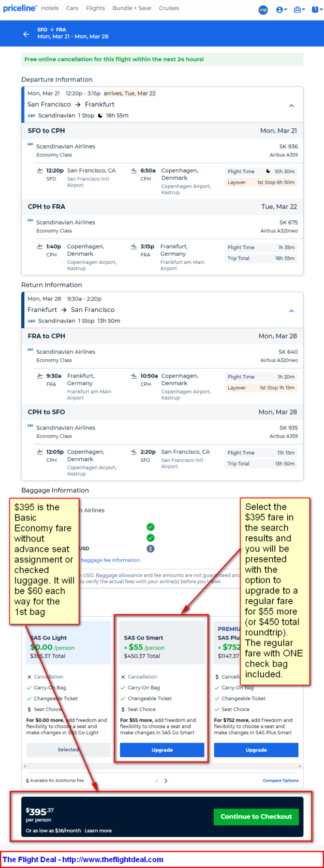Go back with the left arrow

point(26,34)
